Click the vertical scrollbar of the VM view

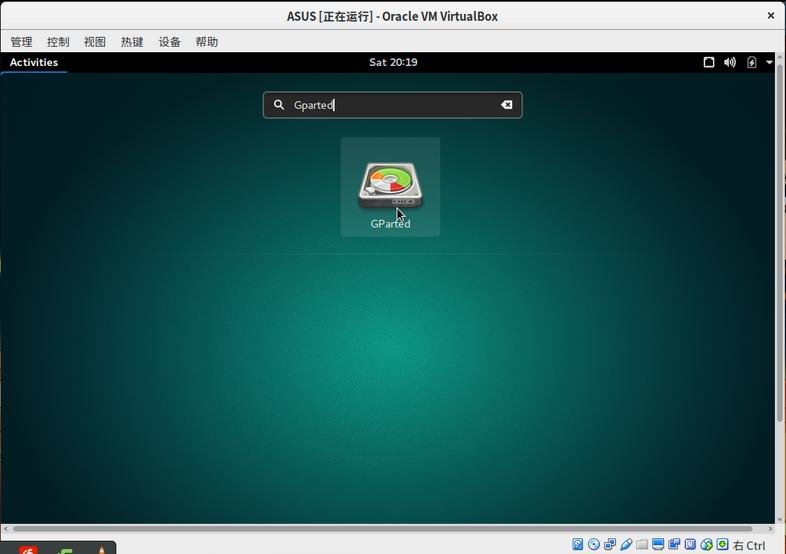pyautogui.click(x=779, y=243)
